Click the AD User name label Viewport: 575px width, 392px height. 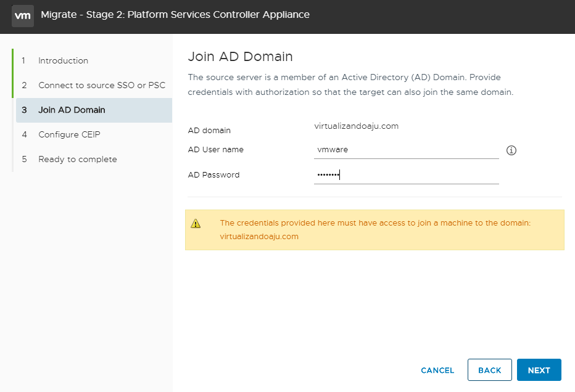coord(215,149)
